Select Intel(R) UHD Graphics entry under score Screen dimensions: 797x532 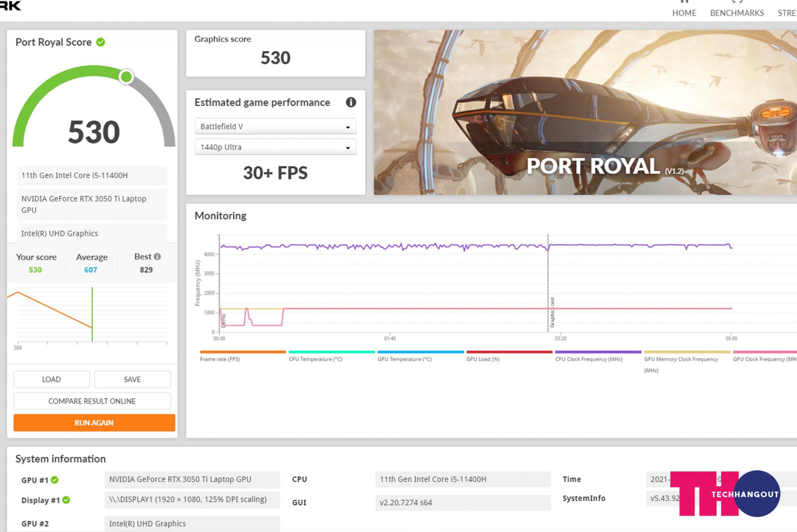click(92, 234)
